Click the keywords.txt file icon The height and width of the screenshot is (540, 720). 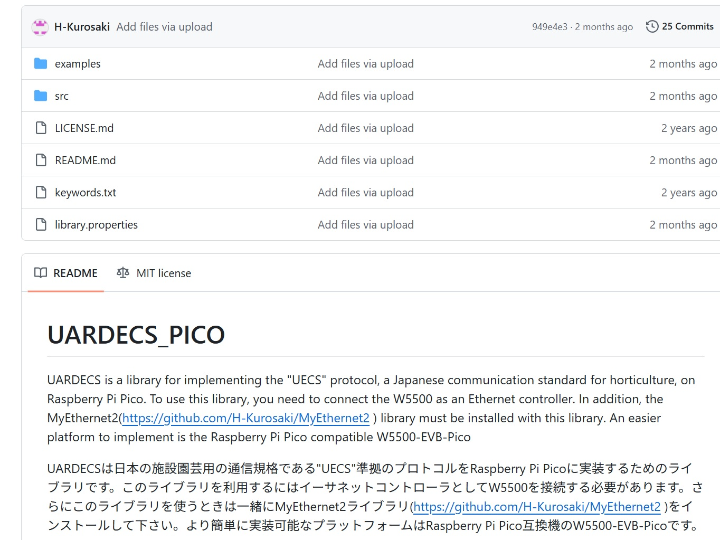click(41, 192)
